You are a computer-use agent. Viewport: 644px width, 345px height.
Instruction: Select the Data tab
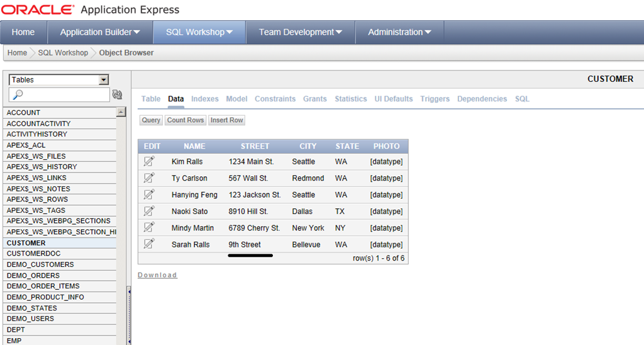(176, 99)
